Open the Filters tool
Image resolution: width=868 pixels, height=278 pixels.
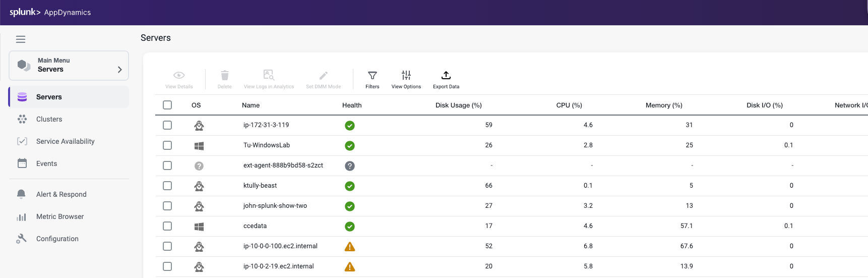[x=372, y=79]
